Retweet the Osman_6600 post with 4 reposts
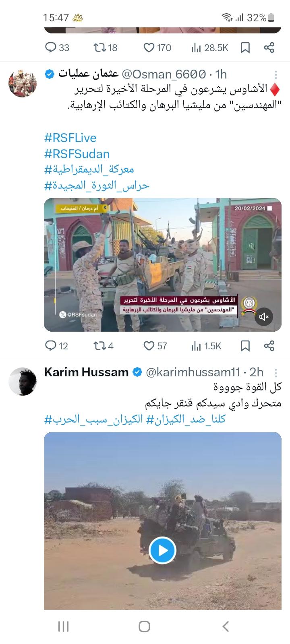Image resolution: width=290 pixels, height=644 pixels. click(104, 346)
